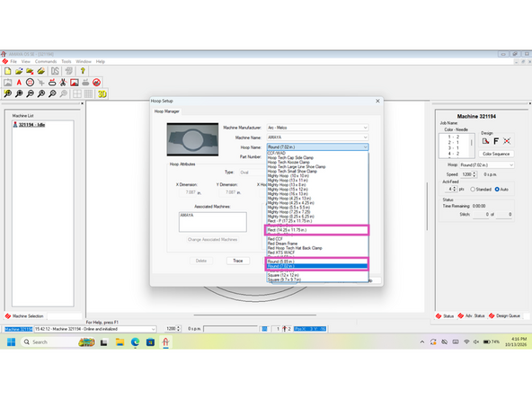Select Red Dream Frame hoop option
The height and width of the screenshot is (399, 532).
[317, 244]
